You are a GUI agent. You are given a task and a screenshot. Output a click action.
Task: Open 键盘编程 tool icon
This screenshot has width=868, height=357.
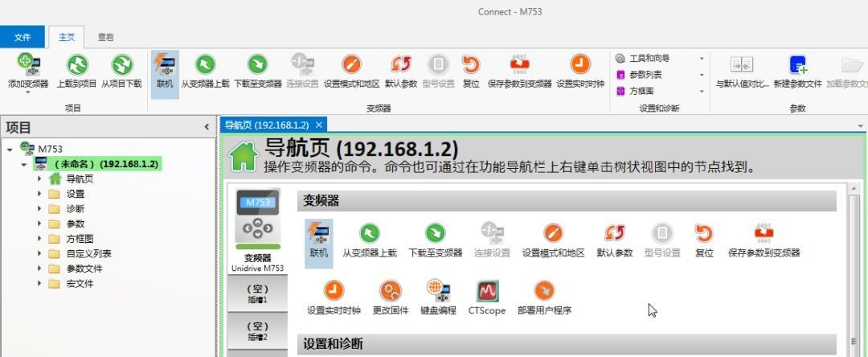click(x=438, y=291)
